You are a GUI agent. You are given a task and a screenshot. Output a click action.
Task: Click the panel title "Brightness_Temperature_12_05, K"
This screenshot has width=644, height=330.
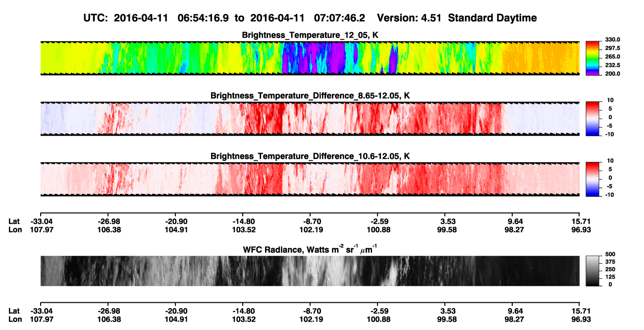pos(310,35)
